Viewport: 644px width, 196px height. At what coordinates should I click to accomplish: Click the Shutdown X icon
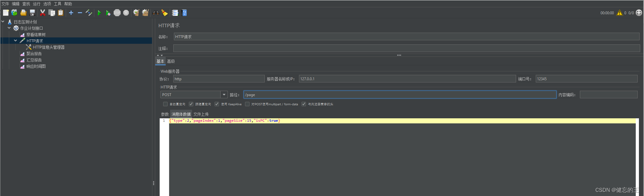(126, 13)
